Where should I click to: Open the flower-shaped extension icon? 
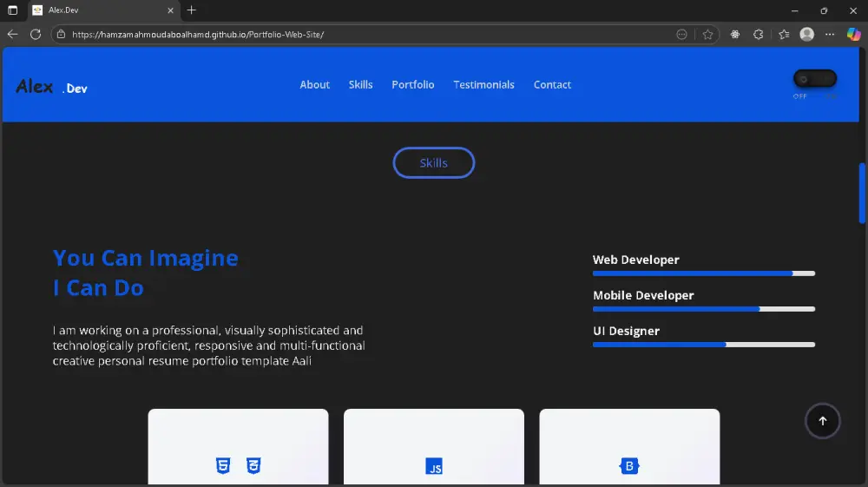[735, 35]
